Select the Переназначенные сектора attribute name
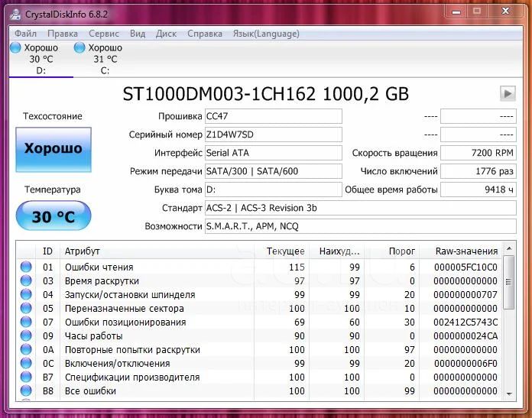The image size is (532, 418). pyautogui.click(x=124, y=309)
